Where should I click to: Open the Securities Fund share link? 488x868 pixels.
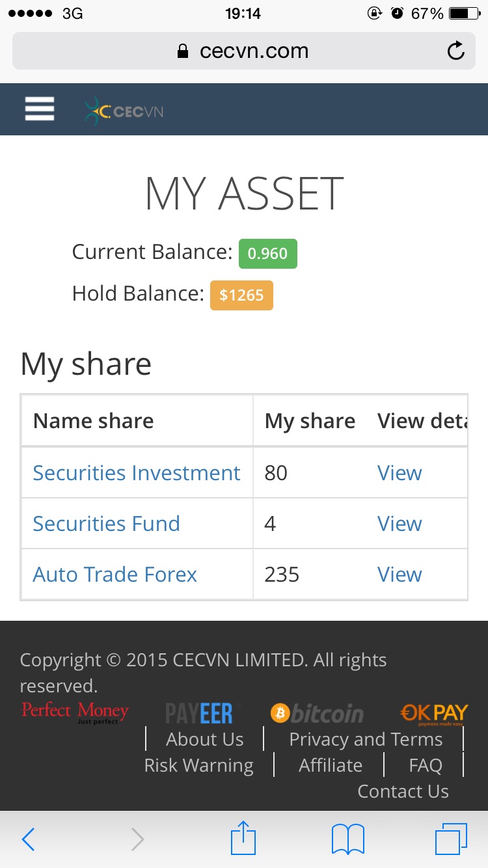(x=106, y=524)
